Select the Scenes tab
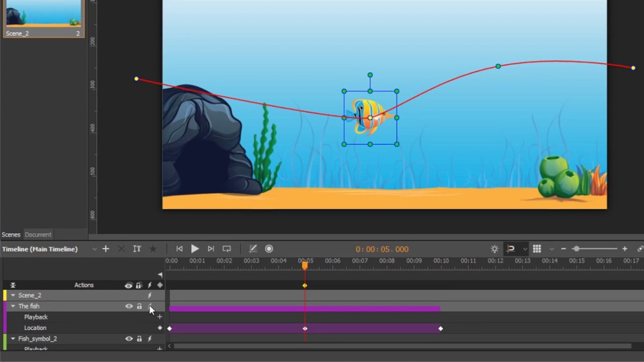The height and width of the screenshot is (362, 644). point(11,234)
